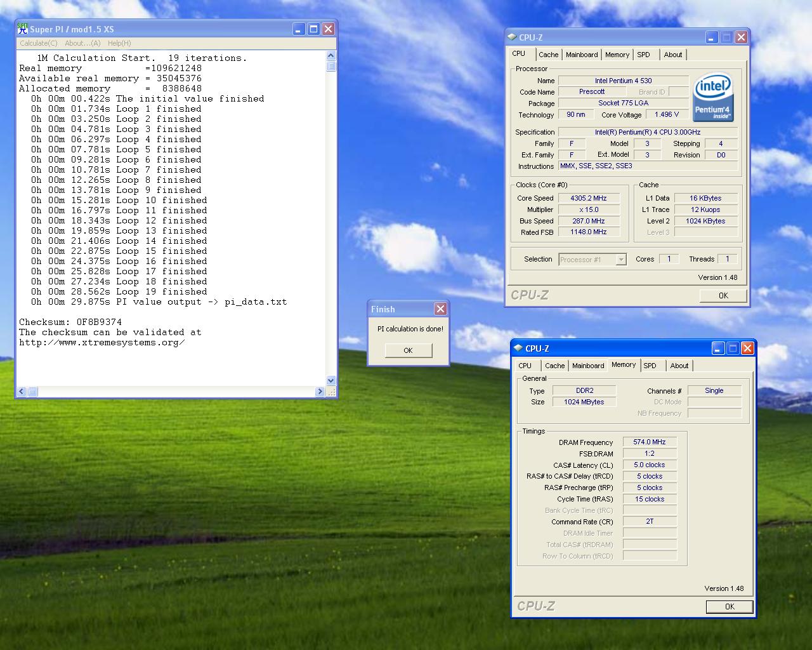The image size is (812, 650).
Task: Minimize the Super PI window
Action: click(299, 29)
